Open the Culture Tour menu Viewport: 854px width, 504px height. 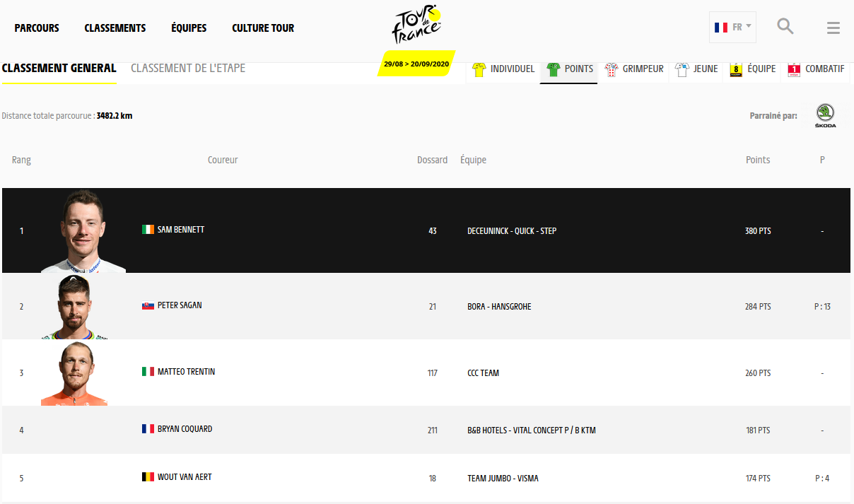click(263, 28)
